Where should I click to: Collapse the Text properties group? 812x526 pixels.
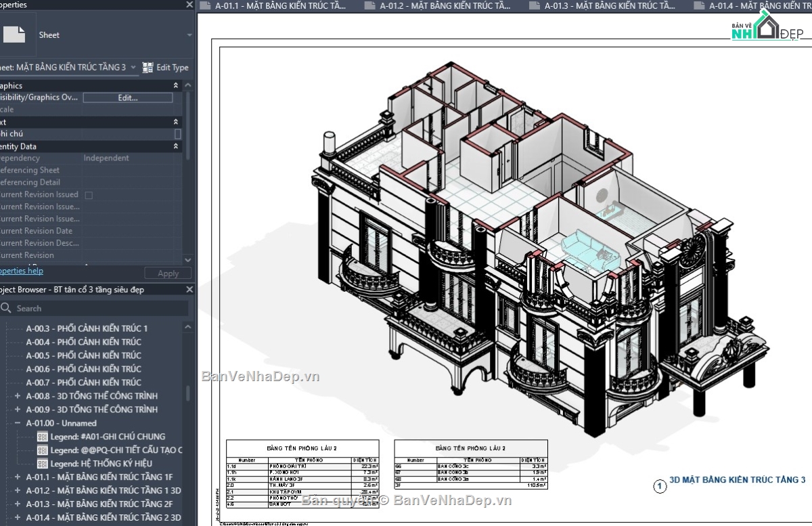coord(176,123)
